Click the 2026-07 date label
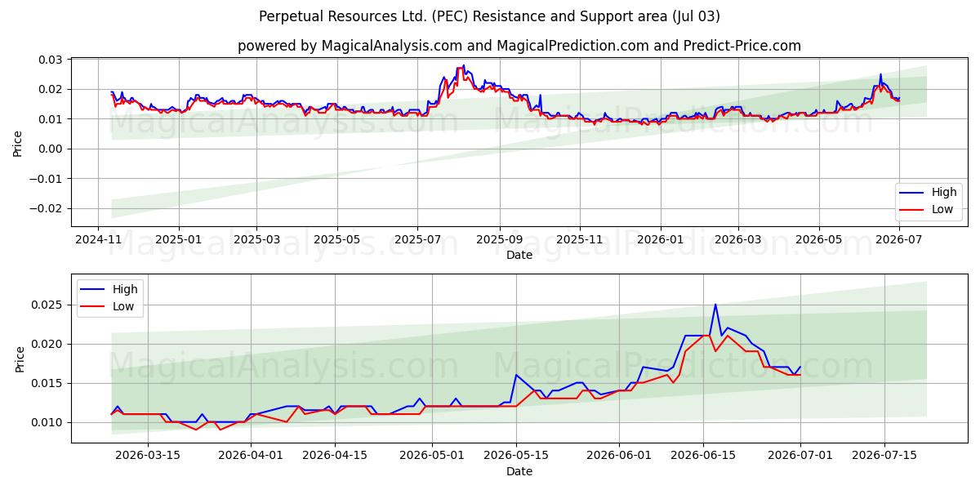Screen dimensions: 980x490 pyautogui.click(x=898, y=240)
